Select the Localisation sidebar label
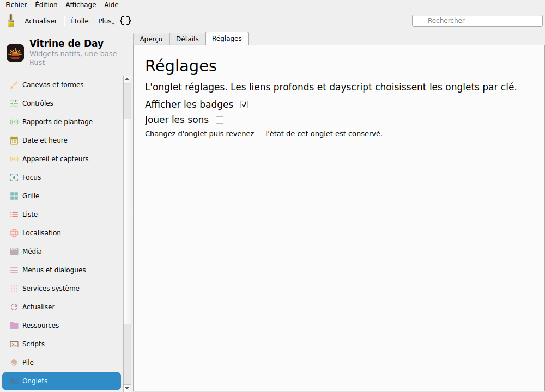Viewport: 545px width, 392px height. point(42,233)
